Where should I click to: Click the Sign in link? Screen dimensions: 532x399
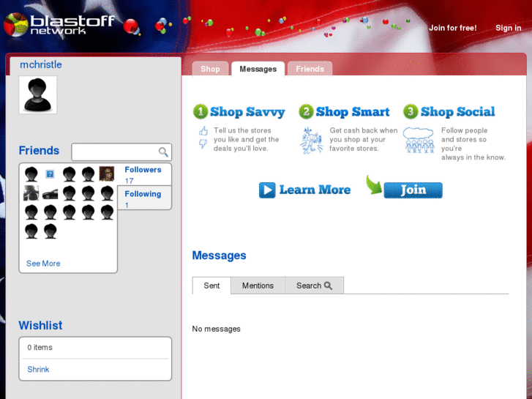pyautogui.click(x=509, y=28)
